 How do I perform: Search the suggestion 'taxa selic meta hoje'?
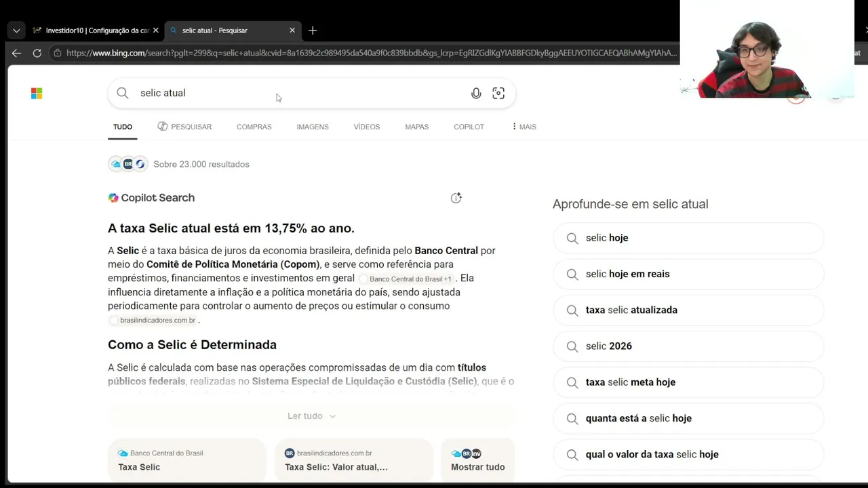(688, 382)
